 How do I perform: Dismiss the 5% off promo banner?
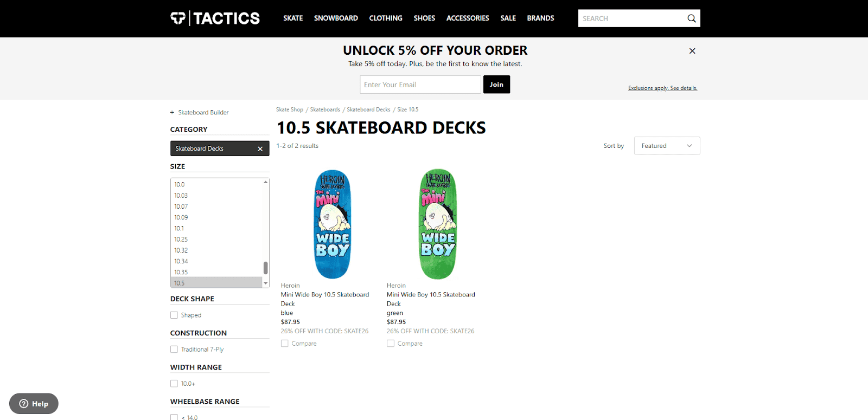(x=692, y=50)
